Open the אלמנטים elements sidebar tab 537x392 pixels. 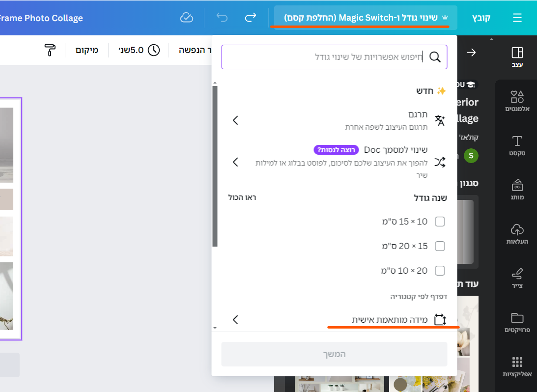[x=517, y=101]
